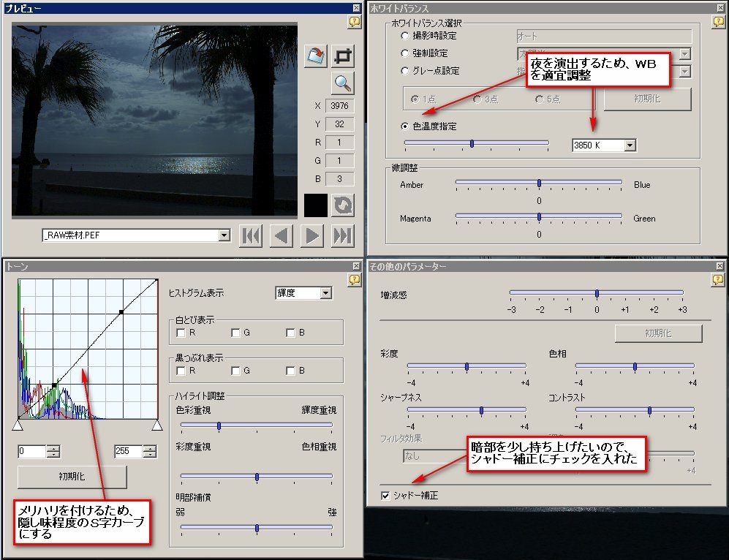Go to next image arrow
This screenshot has width=729, height=560.
312,235
